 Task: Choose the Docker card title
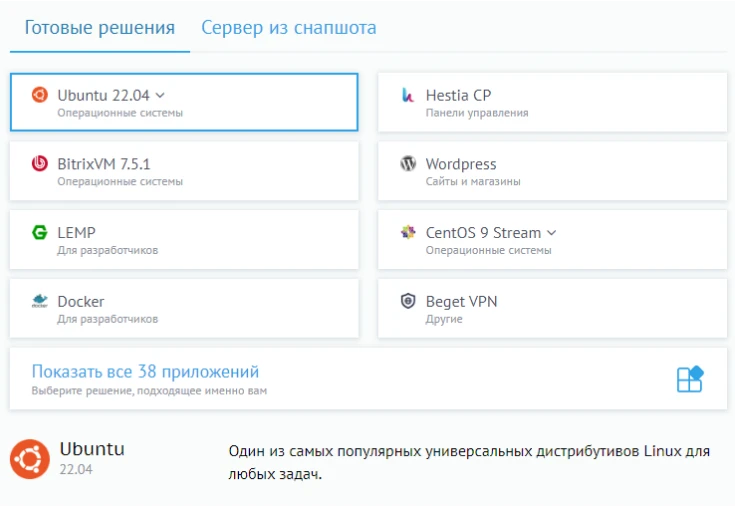tap(81, 301)
